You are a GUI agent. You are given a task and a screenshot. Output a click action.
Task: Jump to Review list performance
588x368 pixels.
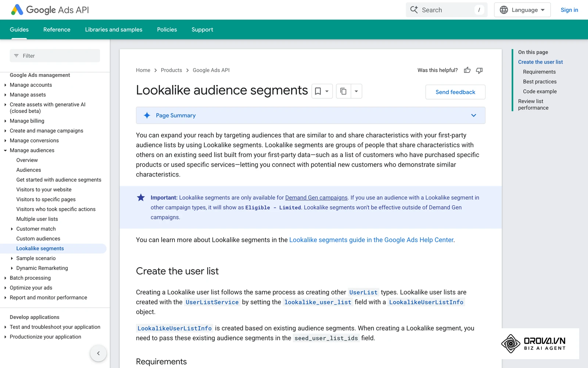tap(533, 105)
